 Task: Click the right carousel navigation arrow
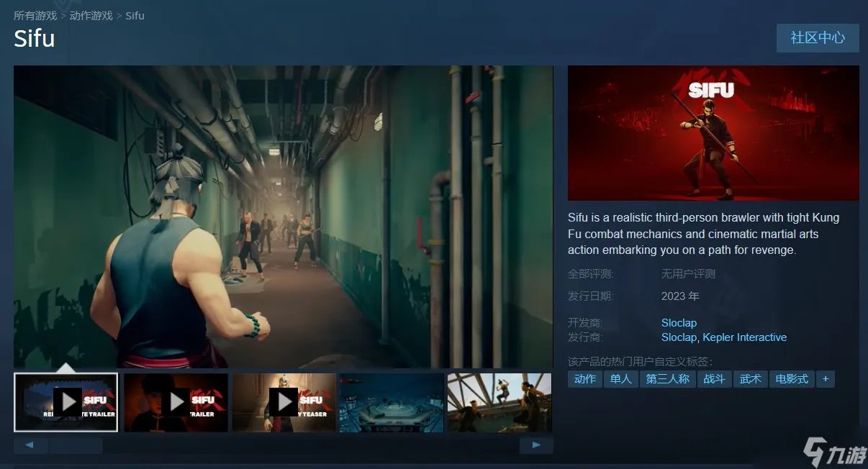(536, 445)
